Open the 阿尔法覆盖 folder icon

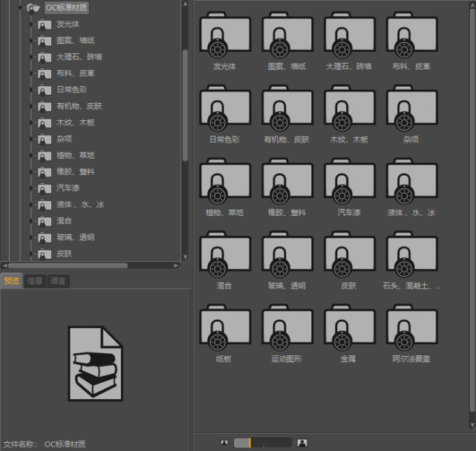coord(411,327)
